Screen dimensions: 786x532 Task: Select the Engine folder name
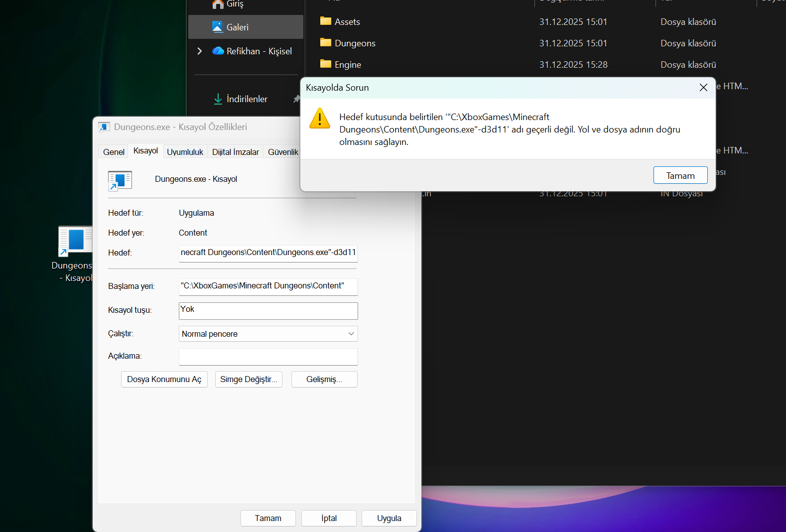point(348,65)
